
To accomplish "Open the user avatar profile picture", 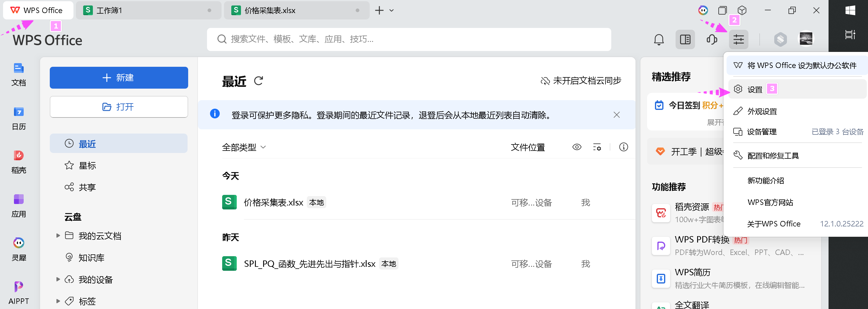I will pyautogui.click(x=806, y=39).
